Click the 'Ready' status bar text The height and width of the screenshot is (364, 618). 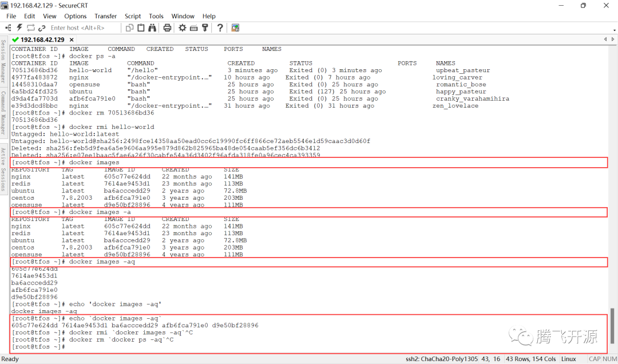tap(10, 359)
